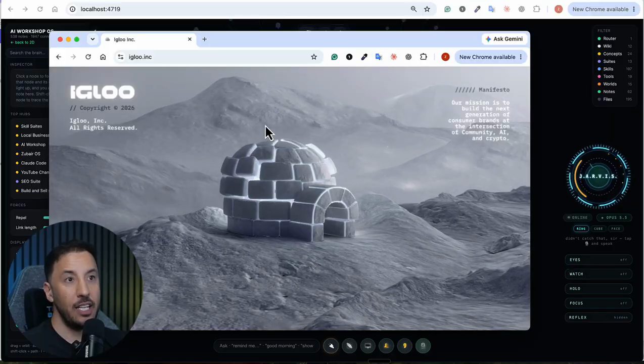The height and width of the screenshot is (364, 644).
Task: Reload the background localhost window
Action: point(40,9)
